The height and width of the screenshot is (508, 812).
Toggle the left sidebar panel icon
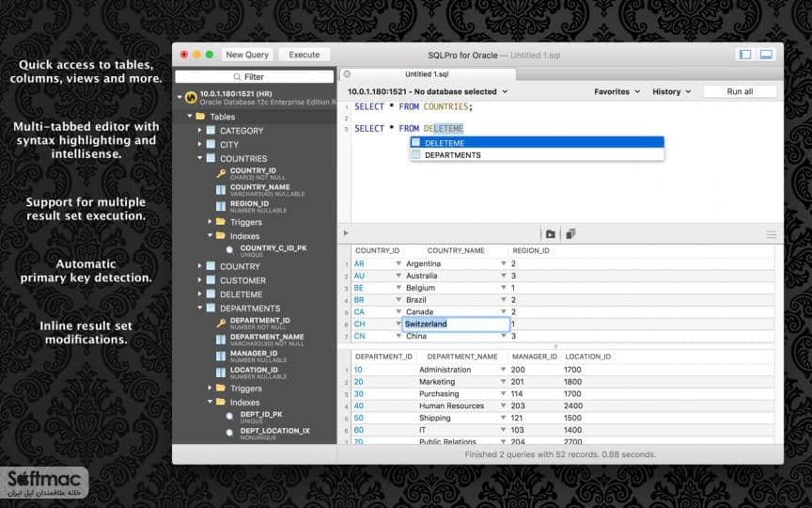[745, 55]
